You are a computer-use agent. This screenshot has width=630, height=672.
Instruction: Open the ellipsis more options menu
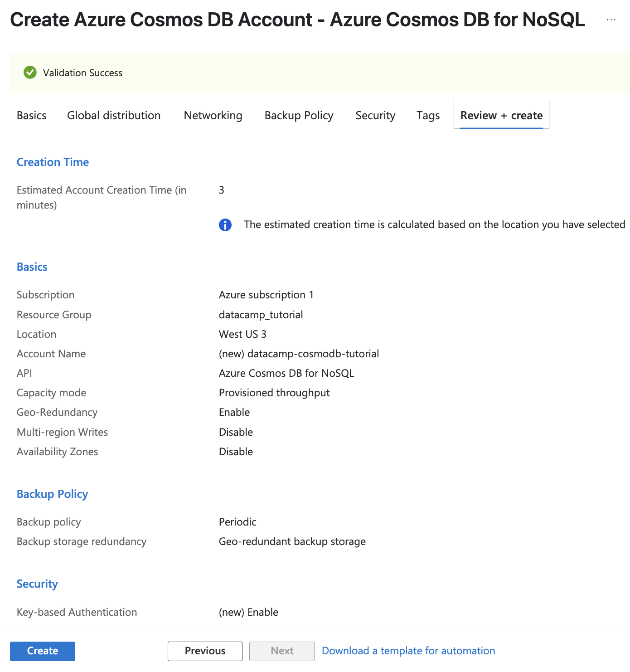(x=611, y=20)
